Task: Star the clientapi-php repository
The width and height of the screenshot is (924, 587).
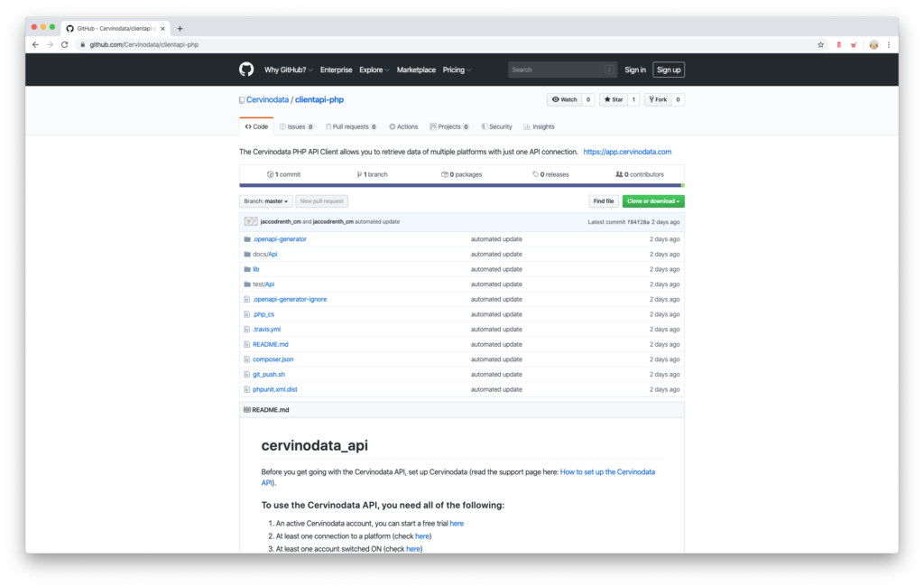Action: [x=614, y=99]
